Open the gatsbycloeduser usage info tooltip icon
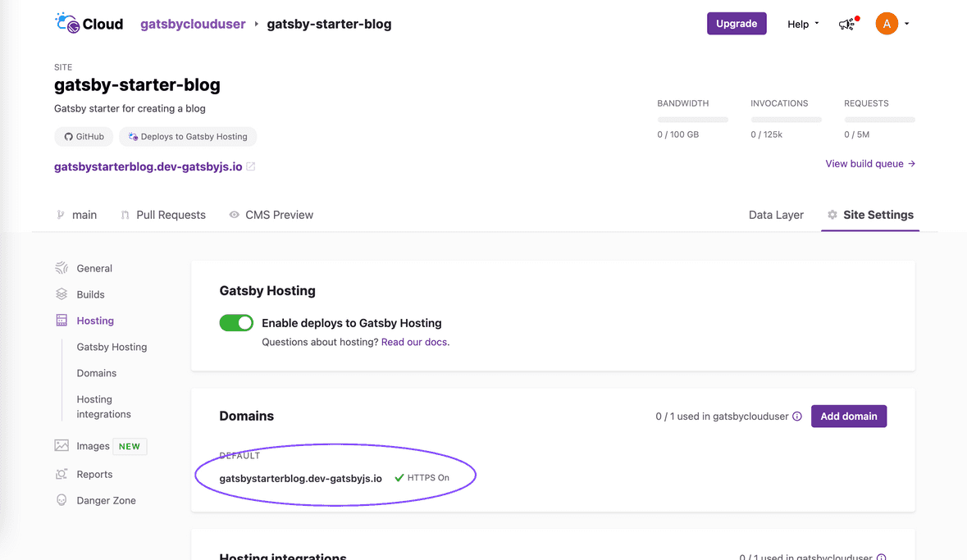The width and height of the screenshot is (967, 560). pyautogui.click(x=797, y=416)
